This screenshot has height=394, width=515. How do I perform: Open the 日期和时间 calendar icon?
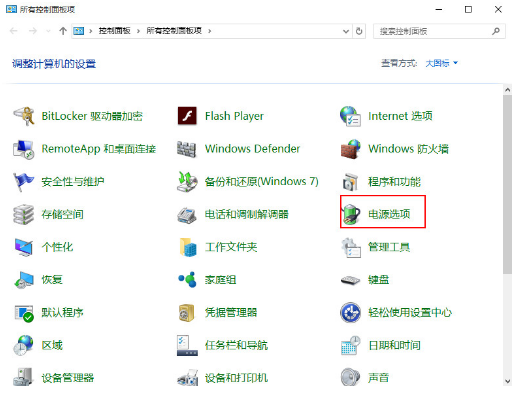tap(350, 345)
